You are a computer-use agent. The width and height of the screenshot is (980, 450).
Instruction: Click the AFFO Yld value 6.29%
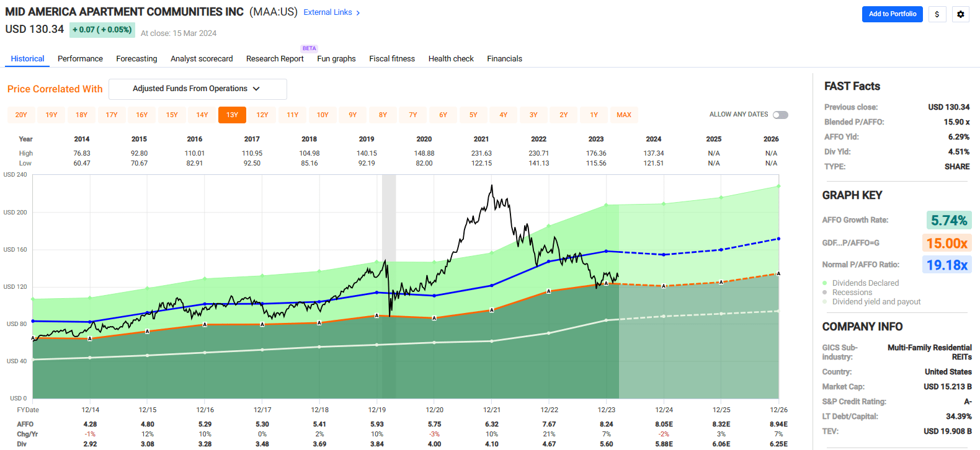pyautogui.click(x=959, y=137)
